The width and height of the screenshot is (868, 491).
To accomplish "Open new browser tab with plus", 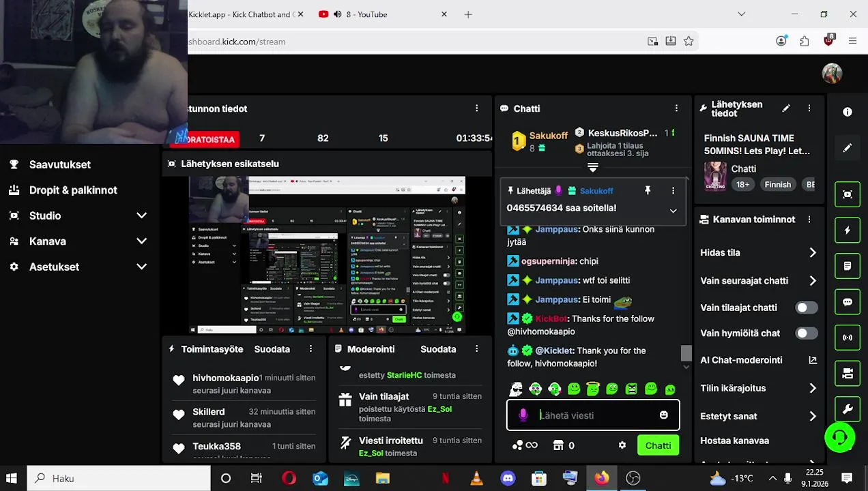I will pos(468,14).
